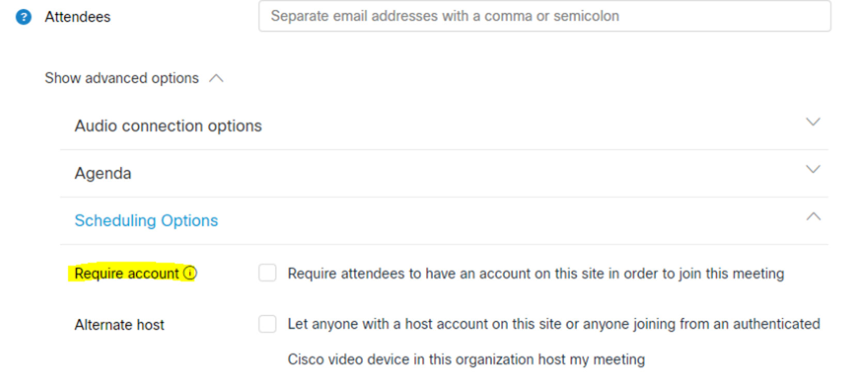Click the blue Attendees help icon
868x389 pixels.
coord(23,17)
